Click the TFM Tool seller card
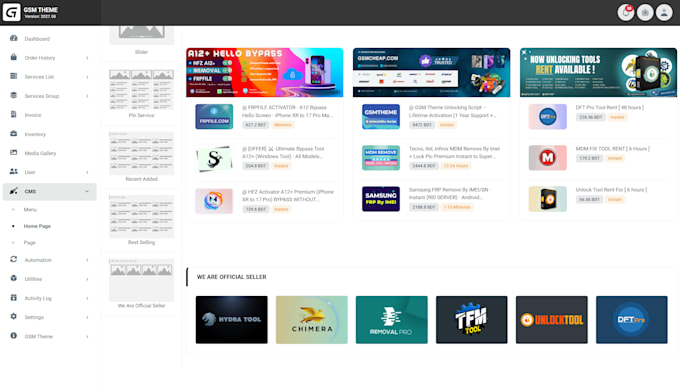Viewport: 680px width, 387px height. click(x=471, y=320)
